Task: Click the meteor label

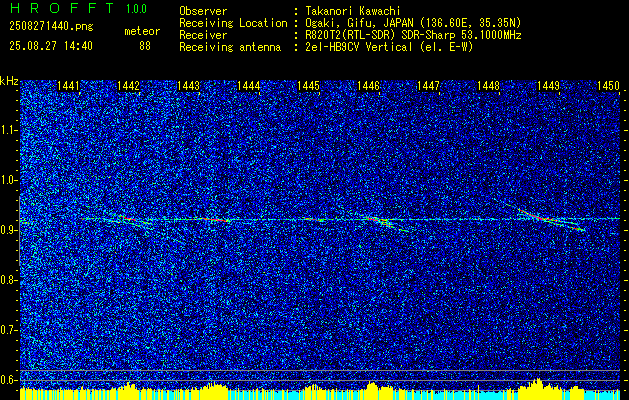Action: [142, 31]
